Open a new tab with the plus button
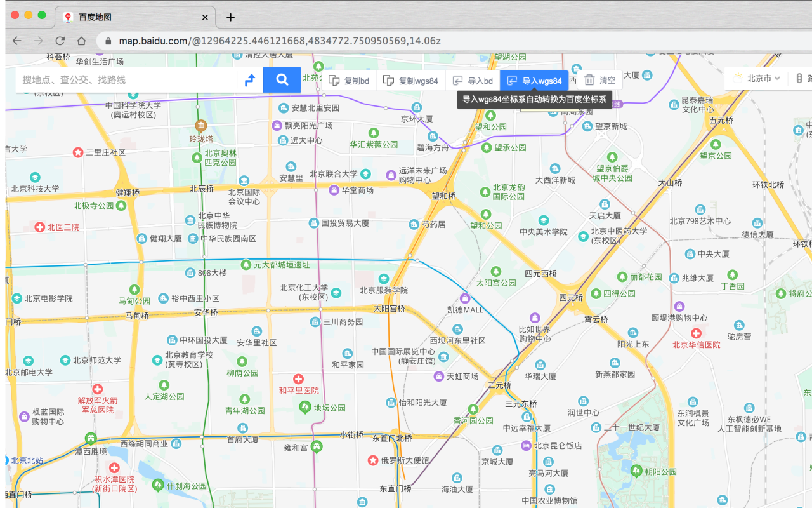Image resolution: width=812 pixels, height=508 pixels. click(x=230, y=17)
